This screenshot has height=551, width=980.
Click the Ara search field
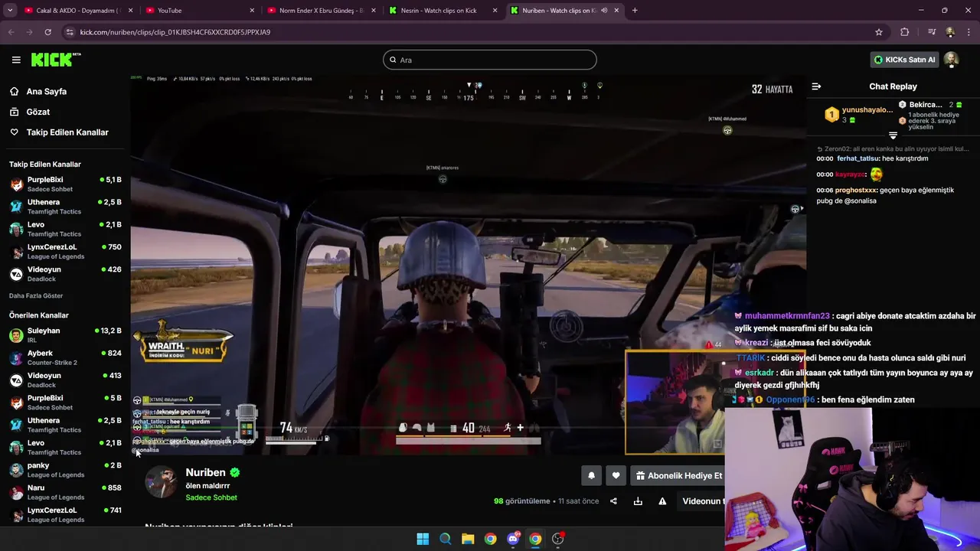490,60
